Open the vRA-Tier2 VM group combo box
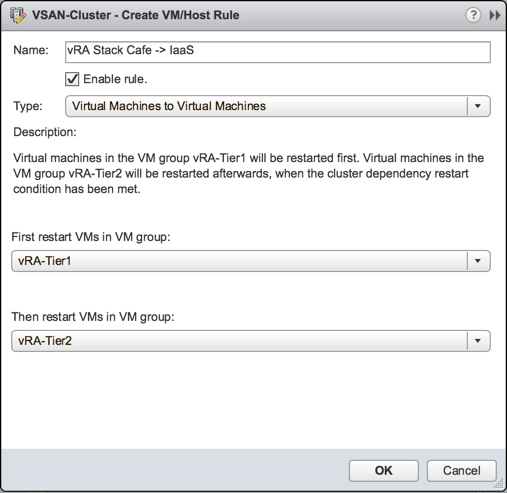This screenshot has width=507, height=493. (x=251, y=341)
